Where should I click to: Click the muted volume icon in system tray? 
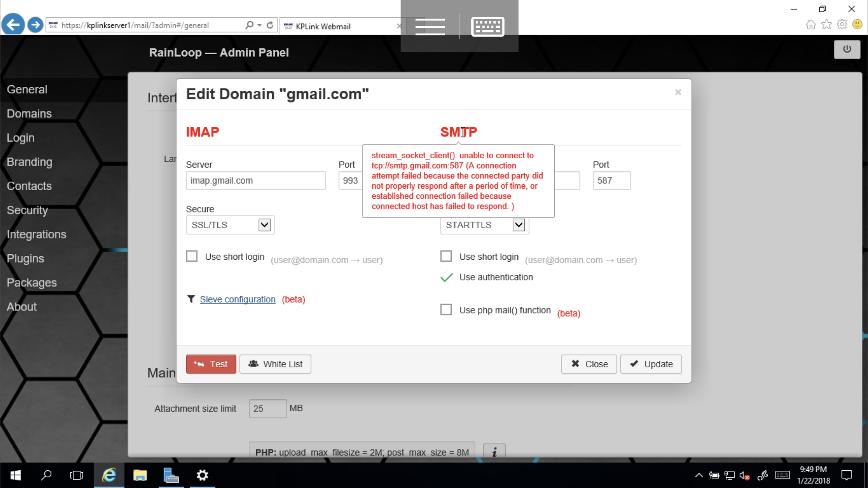(x=744, y=475)
